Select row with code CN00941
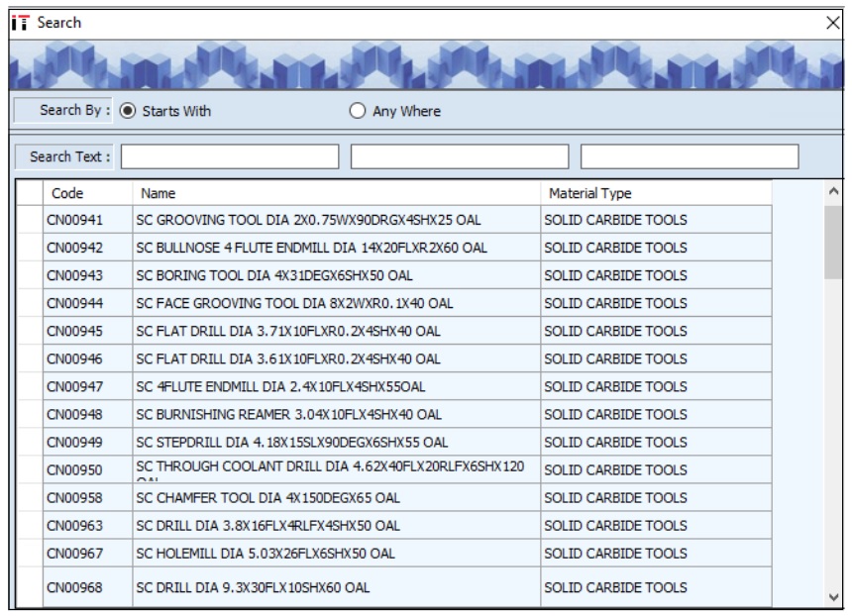 coord(74,220)
